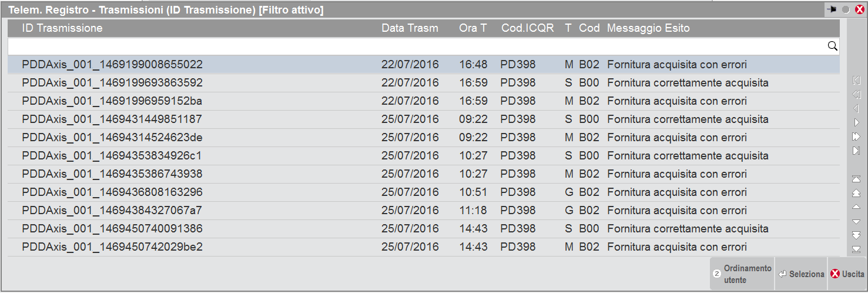The height and width of the screenshot is (293, 868).
Task: Click the Data Trasm column header
Action: pyautogui.click(x=410, y=28)
